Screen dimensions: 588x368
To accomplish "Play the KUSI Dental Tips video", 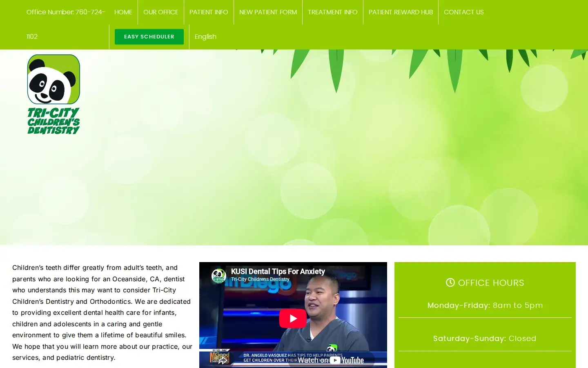I will (x=293, y=318).
